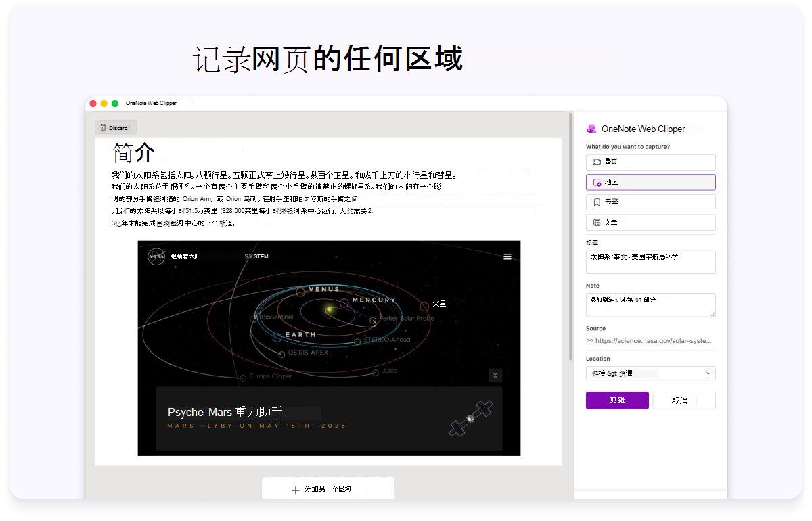Click the BioSentinel spacecraft label
The height and width of the screenshot is (521, 812).
coord(277,317)
